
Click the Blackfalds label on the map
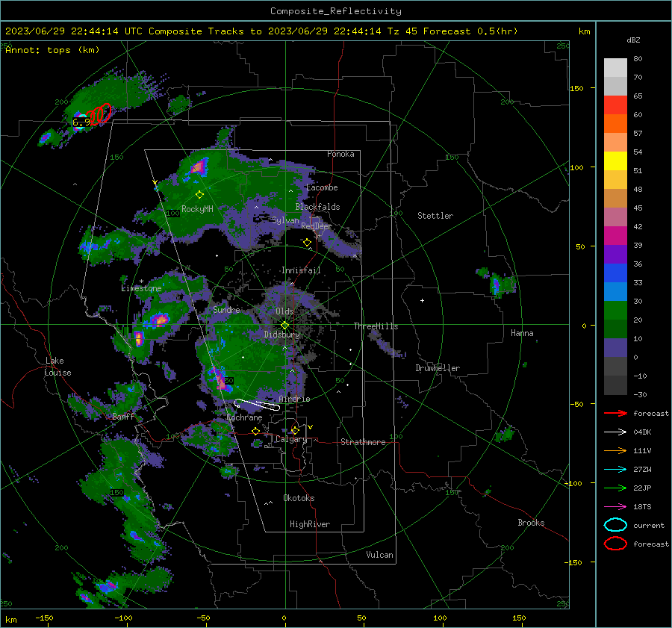pyautogui.click(x=317, y=207)
